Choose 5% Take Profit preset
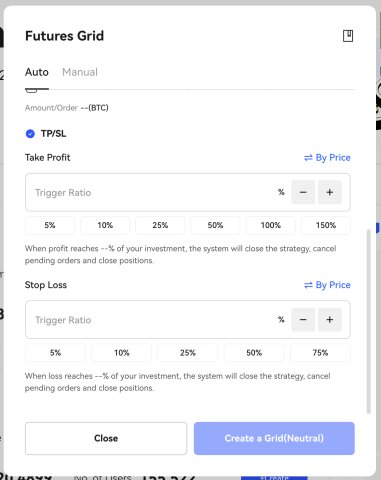 click(x=50, y=225)
